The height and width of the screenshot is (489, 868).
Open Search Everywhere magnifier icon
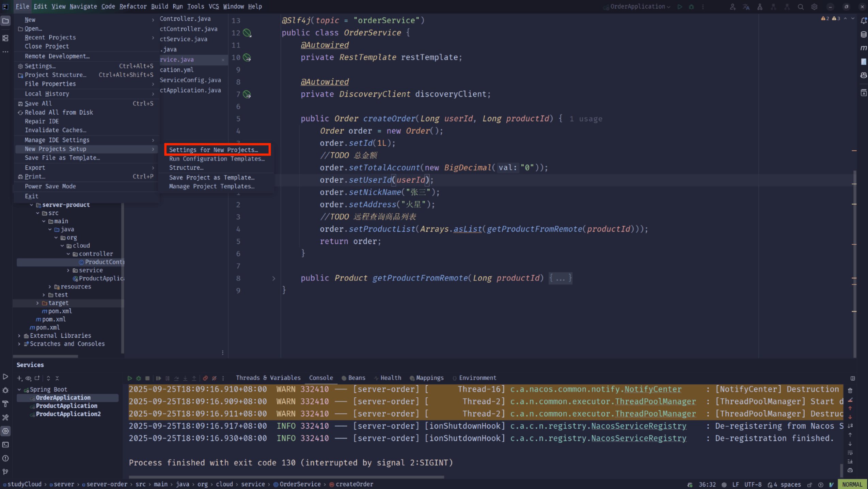801,7
